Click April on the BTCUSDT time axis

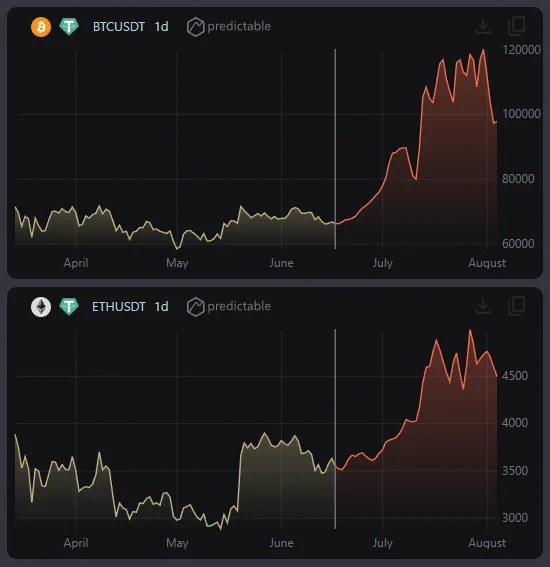76,263
